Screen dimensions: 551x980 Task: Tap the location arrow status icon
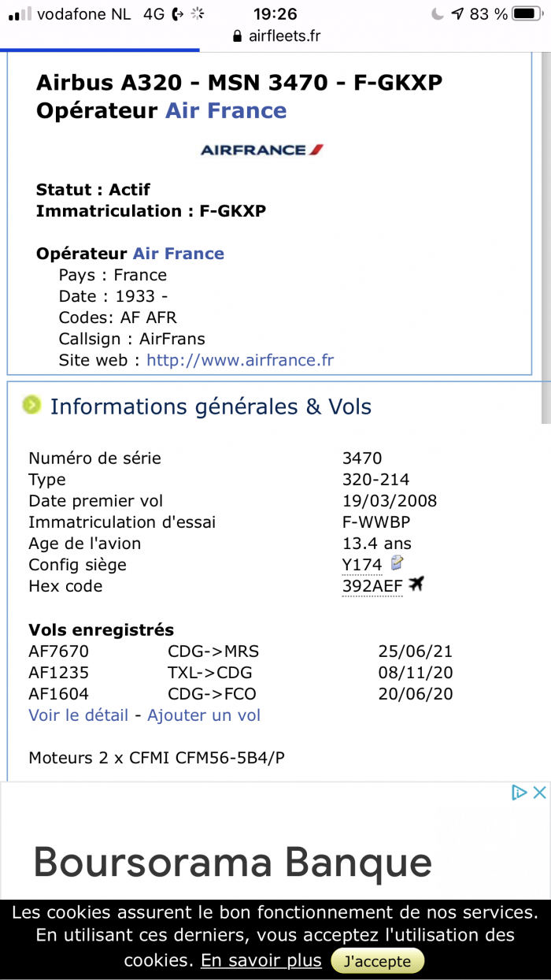click(457, 13)
